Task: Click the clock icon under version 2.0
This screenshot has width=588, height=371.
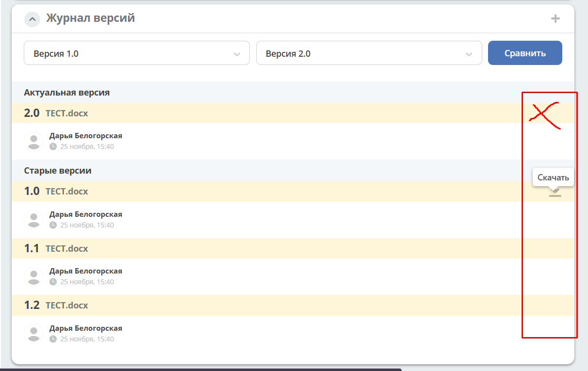Action: (53, 146)
